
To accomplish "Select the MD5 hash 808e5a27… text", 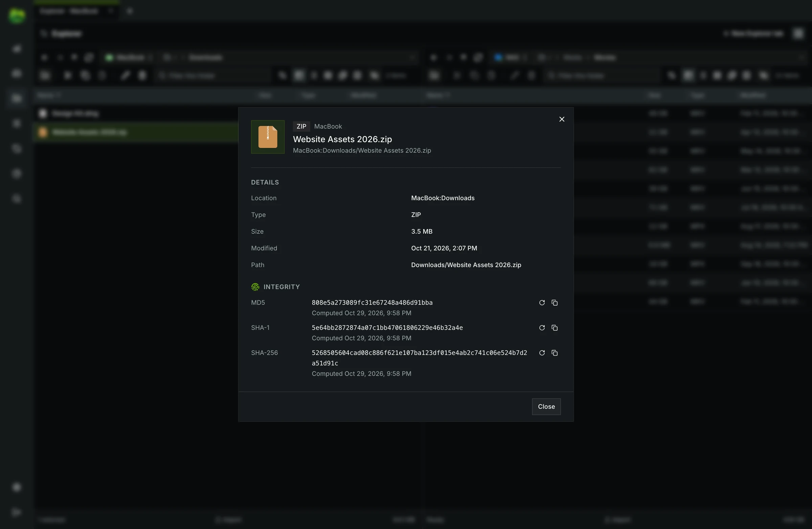I will point(372,303).
